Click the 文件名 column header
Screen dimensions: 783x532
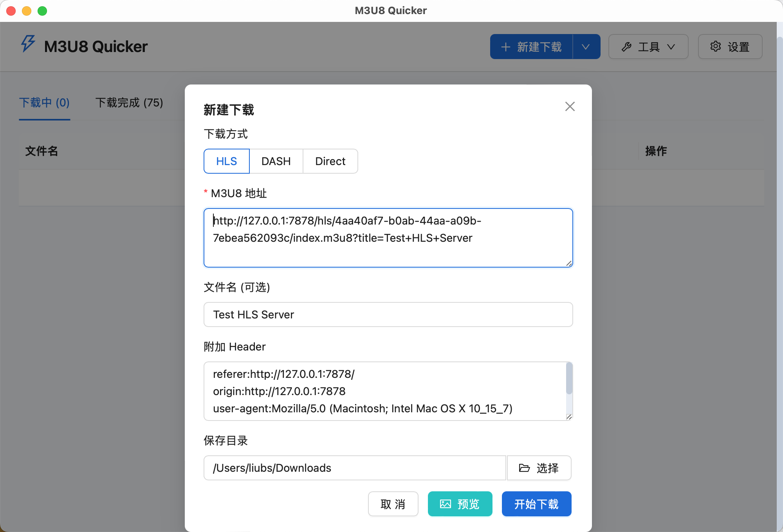(x=41, y=151)
